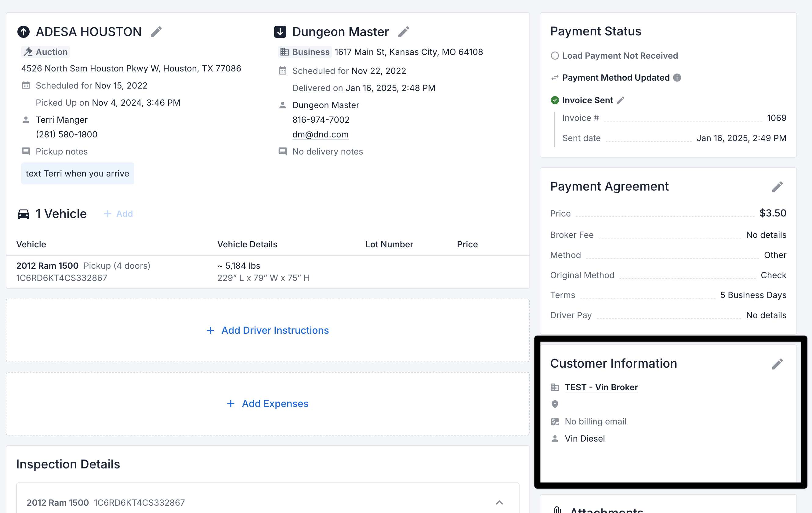
Task: Click the Auction gavel badge
Action: point(45,52)
